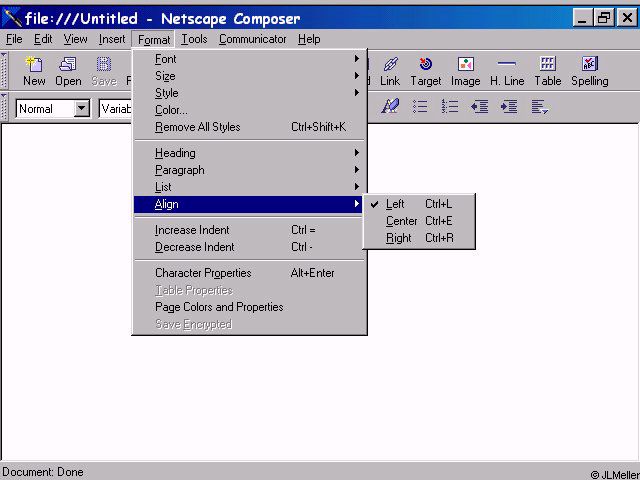Open Character Properties
The width and height of the screenshot is (640, 480).
(x=249, y=273)
